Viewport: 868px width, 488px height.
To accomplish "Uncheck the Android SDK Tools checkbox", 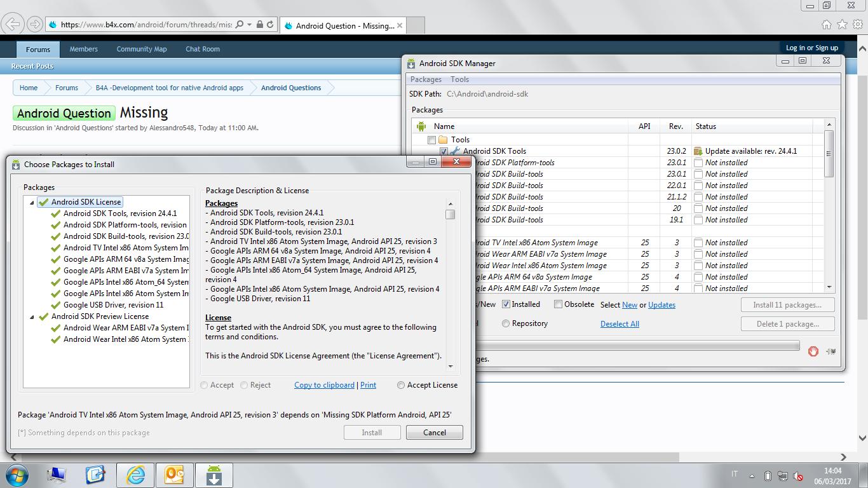I will (444, 151).
